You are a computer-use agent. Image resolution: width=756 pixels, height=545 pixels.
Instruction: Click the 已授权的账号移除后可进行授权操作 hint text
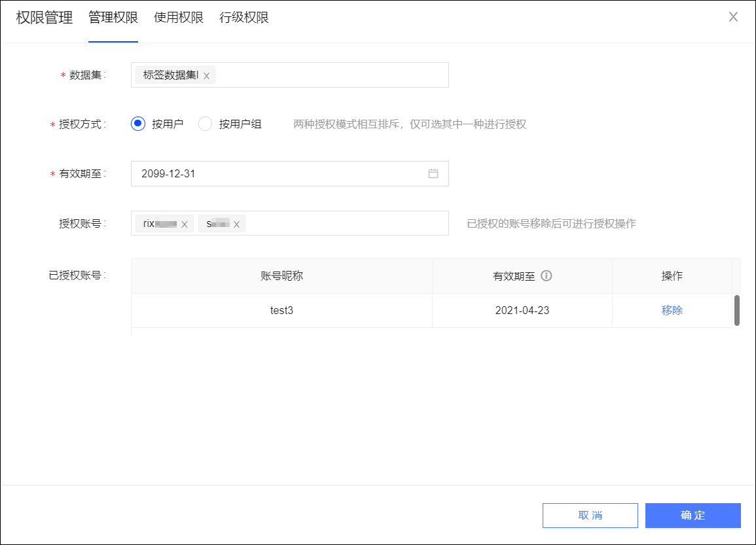[552, 223]
